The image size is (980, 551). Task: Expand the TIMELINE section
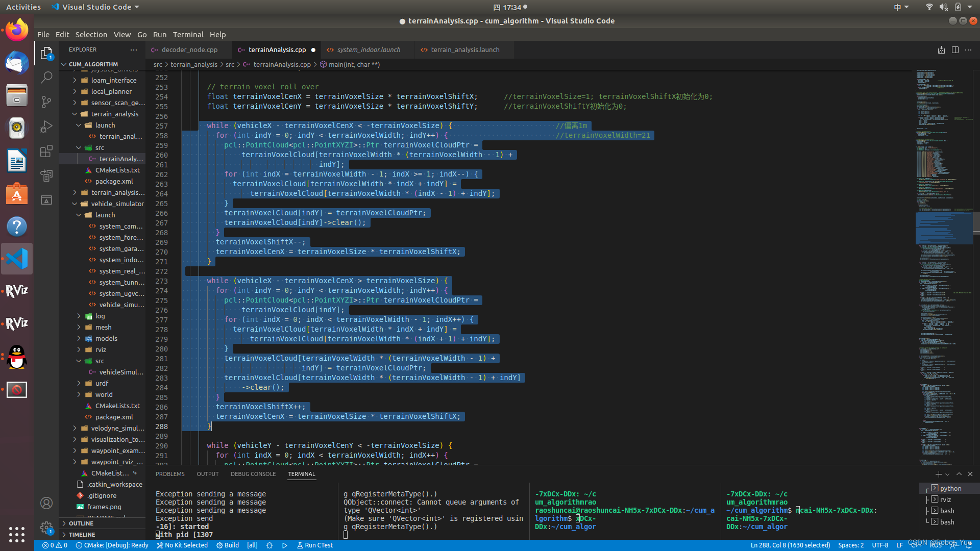[x=102, y=535]
